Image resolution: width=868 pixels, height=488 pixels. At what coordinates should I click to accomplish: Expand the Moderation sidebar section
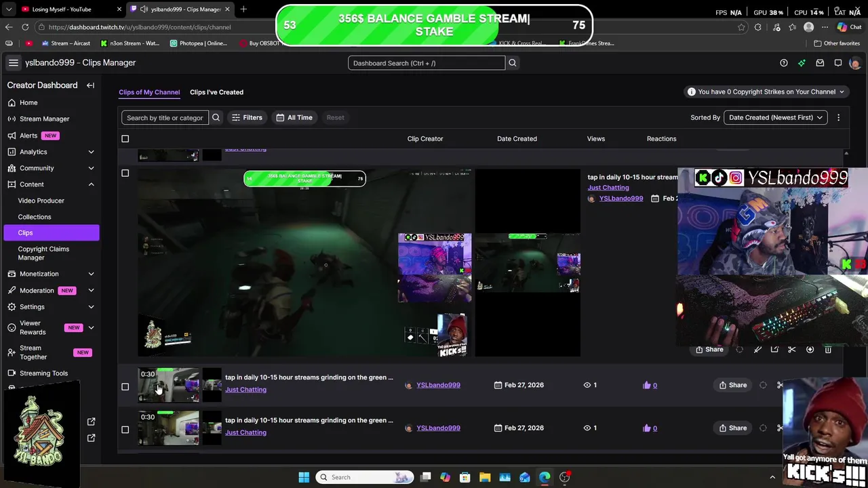coord(91,290)
